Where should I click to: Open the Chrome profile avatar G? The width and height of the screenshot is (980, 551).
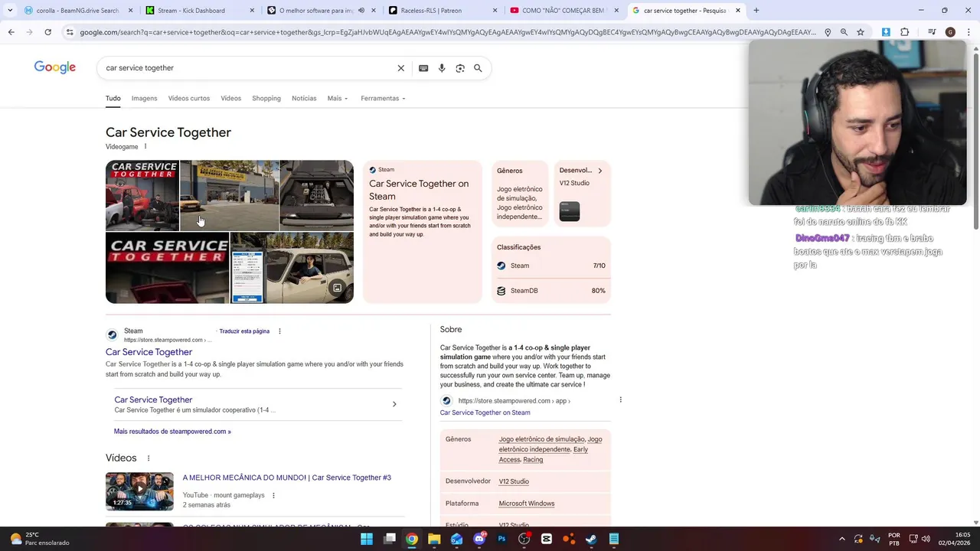click(x=950, y=32)
